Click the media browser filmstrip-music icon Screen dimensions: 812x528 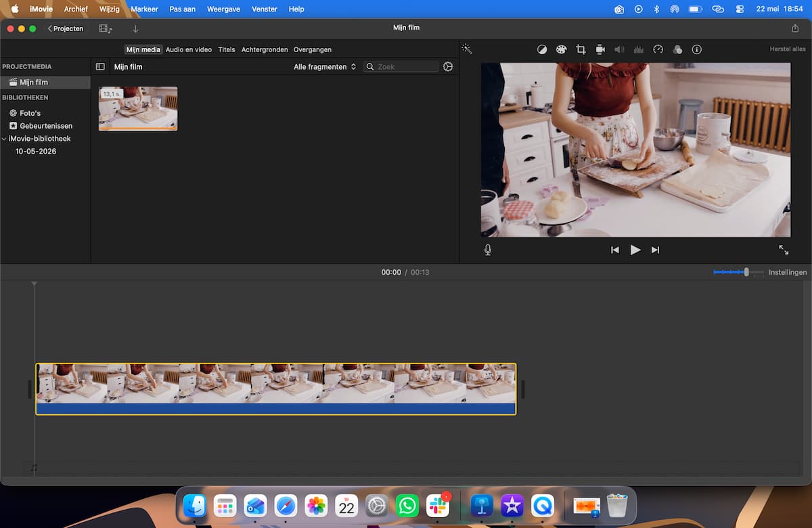tap(106, 28)
